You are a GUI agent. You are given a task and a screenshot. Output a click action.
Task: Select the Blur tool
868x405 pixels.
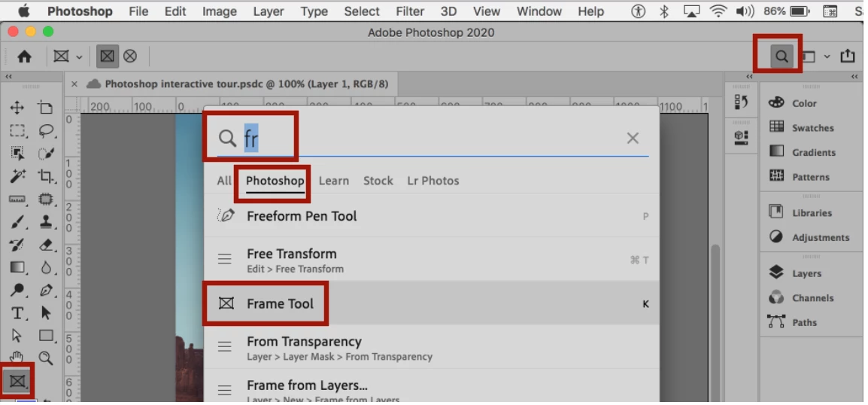45,267
